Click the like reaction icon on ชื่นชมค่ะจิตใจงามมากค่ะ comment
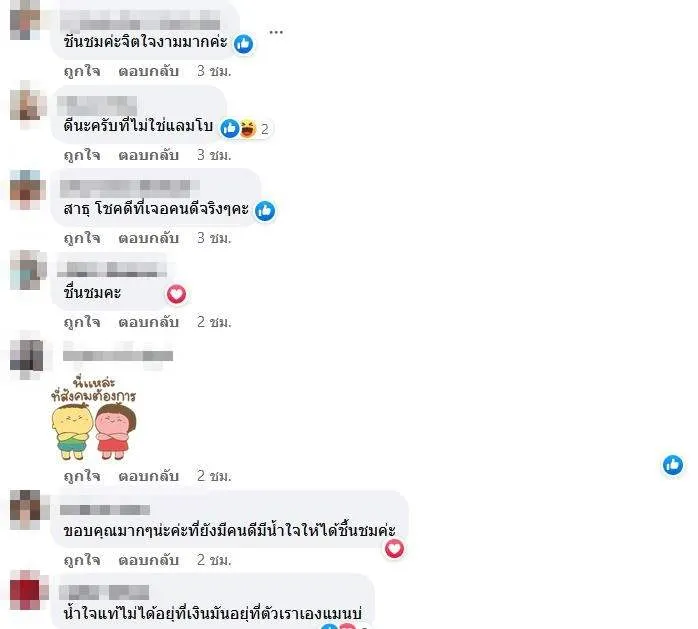This screenshot has height=629, width=698. coord(243,44)
